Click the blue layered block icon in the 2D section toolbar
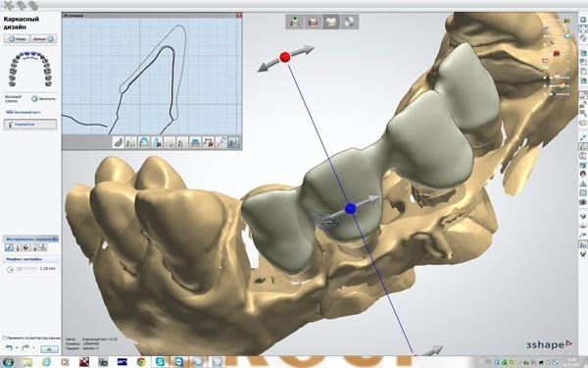 pyautogui.click(x=195, y=142)
